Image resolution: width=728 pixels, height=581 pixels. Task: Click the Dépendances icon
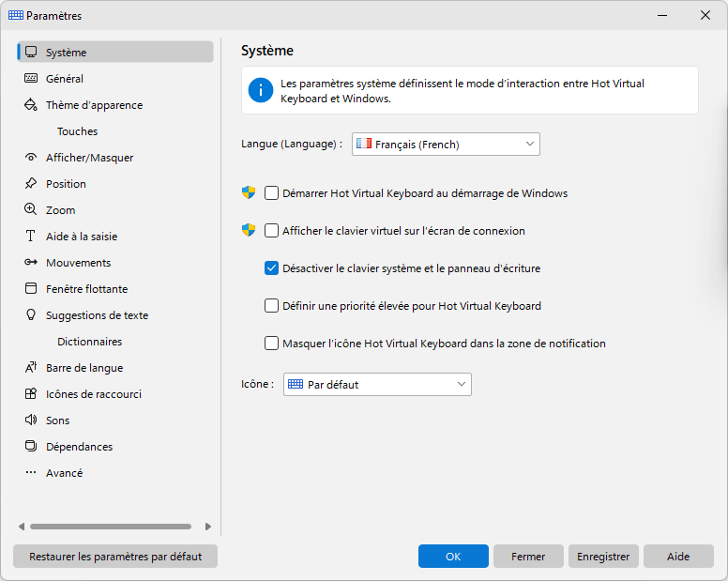[31, 447]
